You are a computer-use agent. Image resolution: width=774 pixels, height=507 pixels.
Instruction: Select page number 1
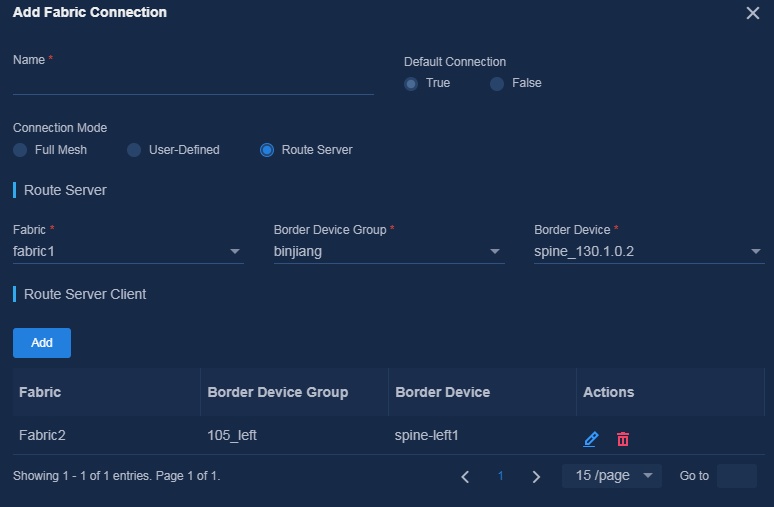[x=501, y=476]
